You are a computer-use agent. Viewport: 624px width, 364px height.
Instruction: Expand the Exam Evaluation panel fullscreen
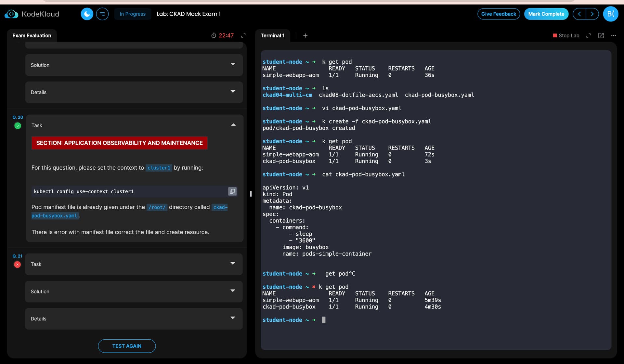pos(243,35)
